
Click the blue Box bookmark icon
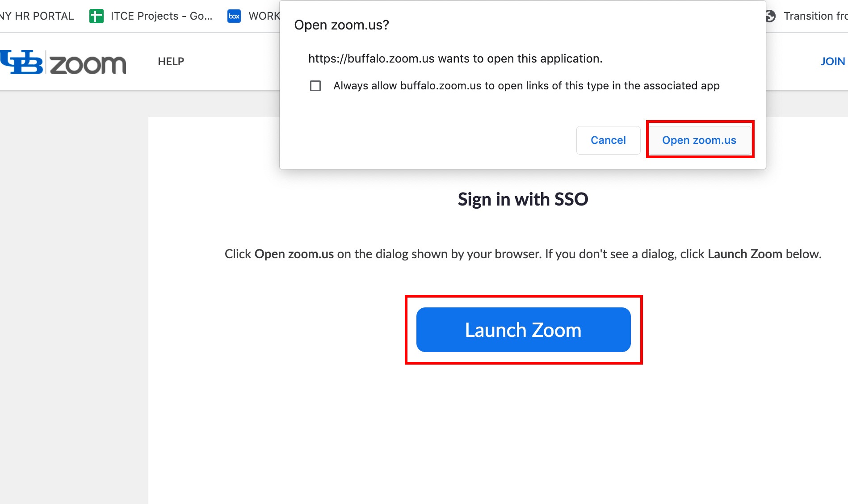pyautogui.click(x=234, y=16)
